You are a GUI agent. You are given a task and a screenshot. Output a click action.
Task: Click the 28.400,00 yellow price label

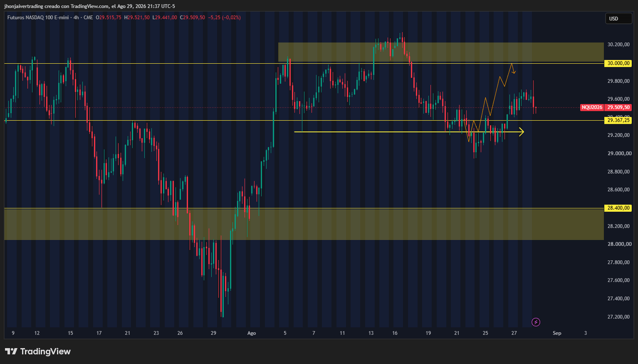618,208
